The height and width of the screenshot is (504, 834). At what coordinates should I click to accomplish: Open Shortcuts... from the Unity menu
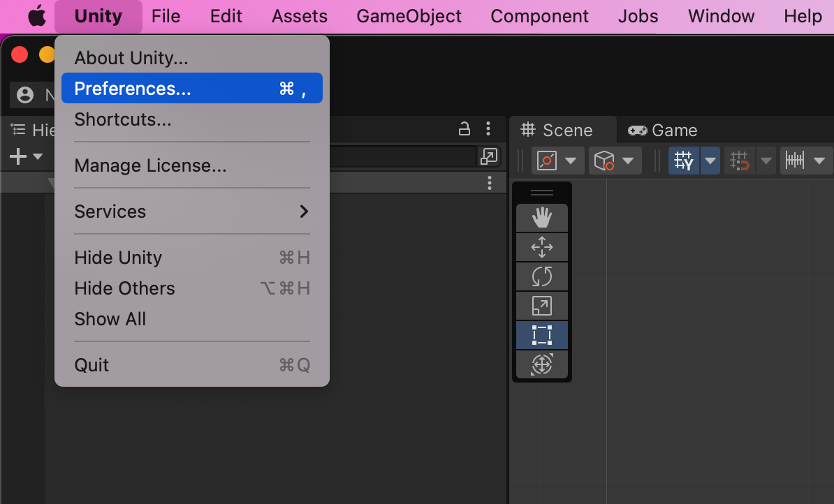click(x=192, y=119)
